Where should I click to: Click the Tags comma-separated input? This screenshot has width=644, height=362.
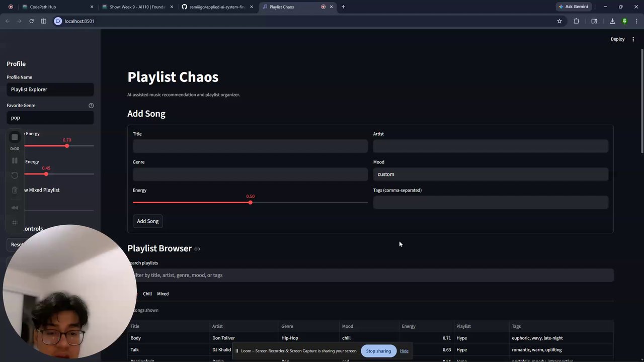(x=491, y=202)
